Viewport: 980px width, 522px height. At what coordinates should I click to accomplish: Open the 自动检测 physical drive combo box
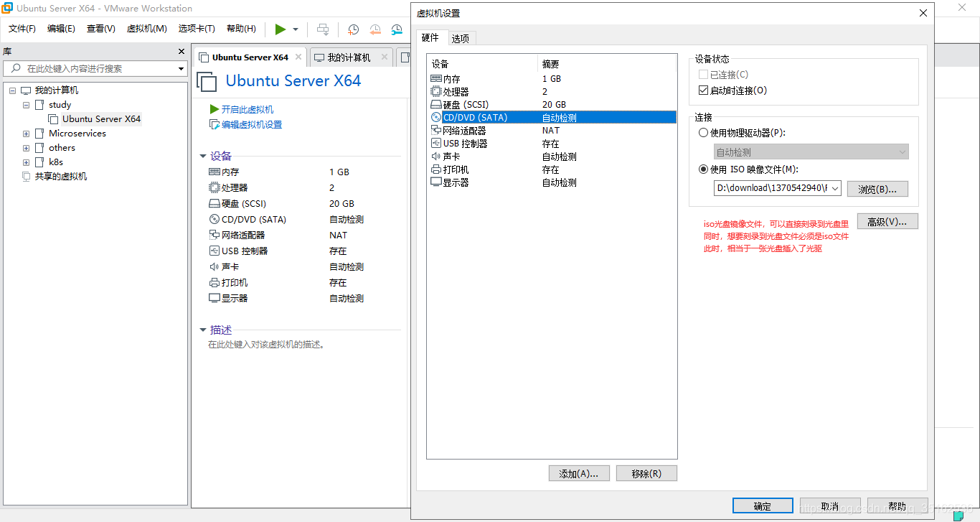coord(811,152)
